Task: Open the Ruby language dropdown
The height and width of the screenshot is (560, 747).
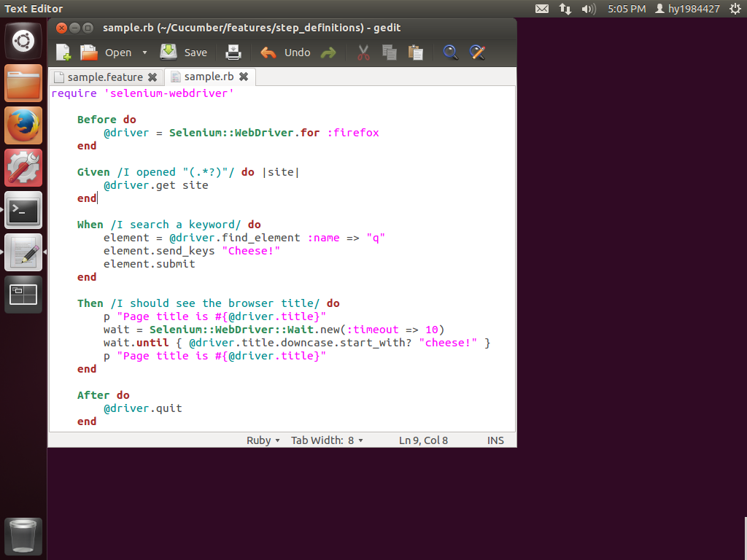Action: [263, 440]
